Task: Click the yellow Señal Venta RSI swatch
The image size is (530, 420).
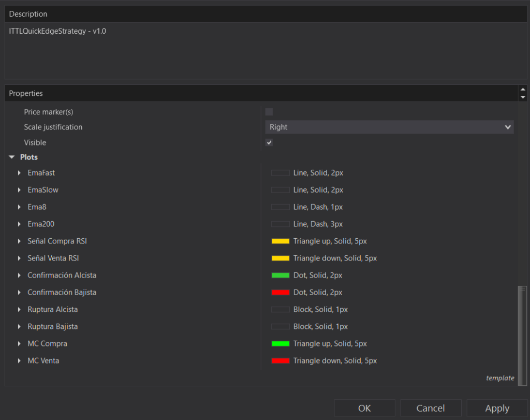Action: (280, 258)
